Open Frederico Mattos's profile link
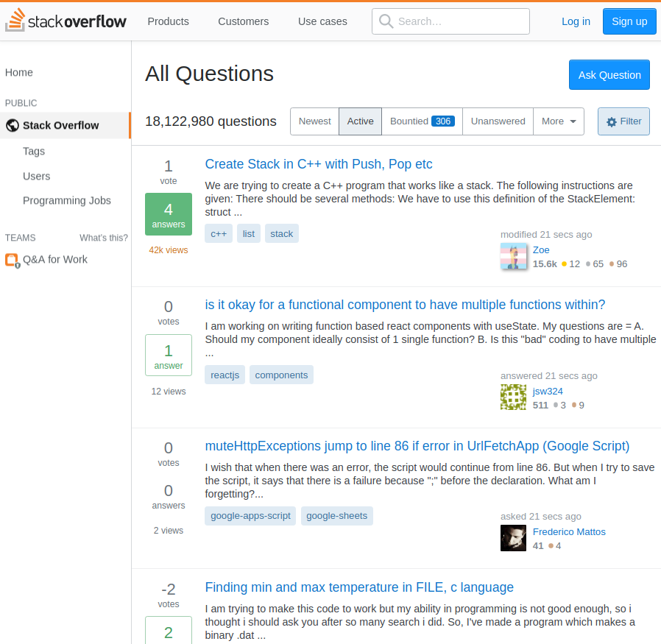 (x=569, y=532)
